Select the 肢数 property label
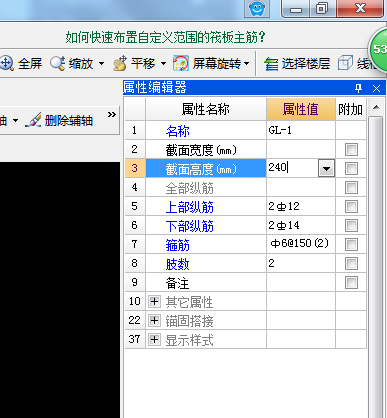This screenshot has width=387, height=418. click(x=178, y=264)
